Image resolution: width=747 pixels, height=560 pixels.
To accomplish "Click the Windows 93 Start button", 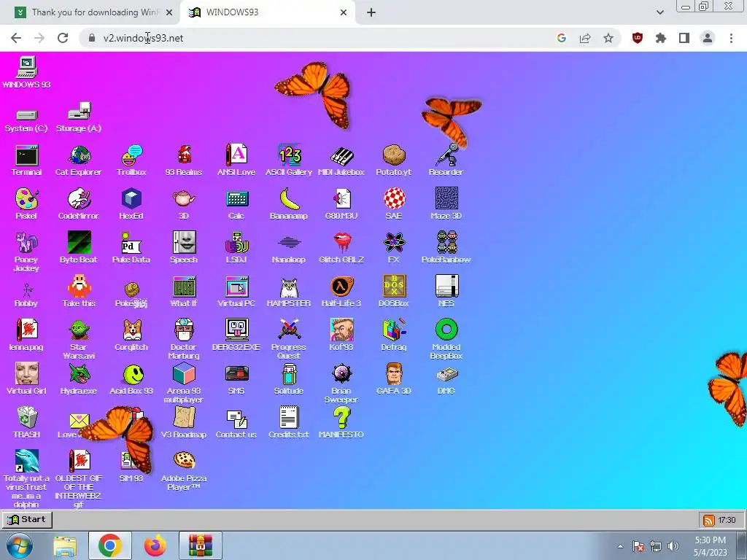I will point(27,519).
